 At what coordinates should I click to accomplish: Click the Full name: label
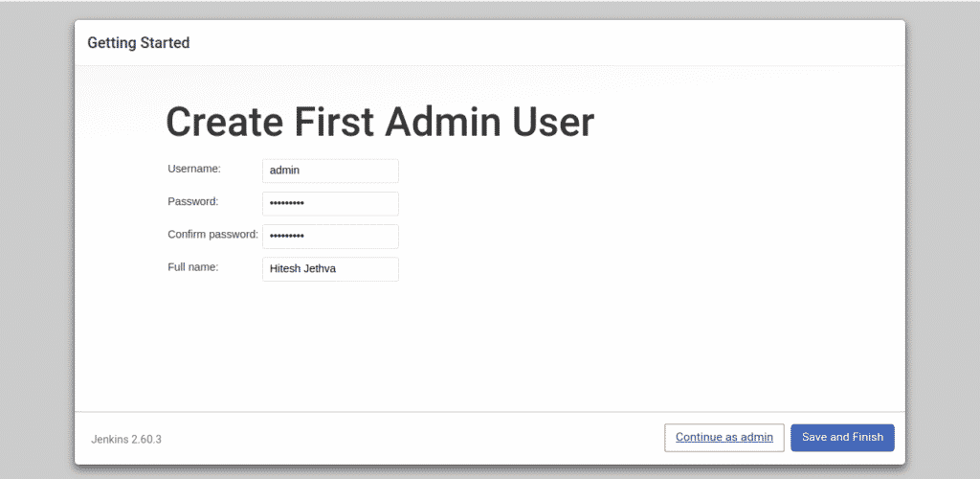193,267
